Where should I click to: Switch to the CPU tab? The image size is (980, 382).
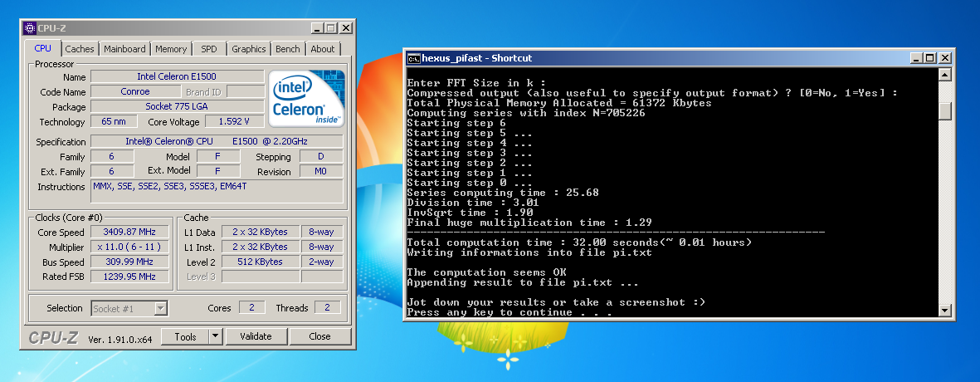43,48
